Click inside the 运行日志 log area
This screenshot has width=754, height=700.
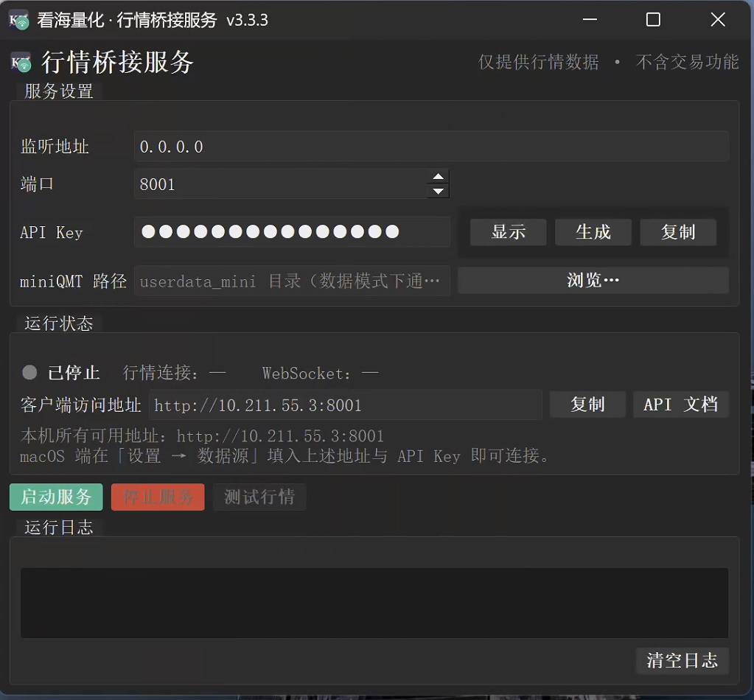point(374,603)
